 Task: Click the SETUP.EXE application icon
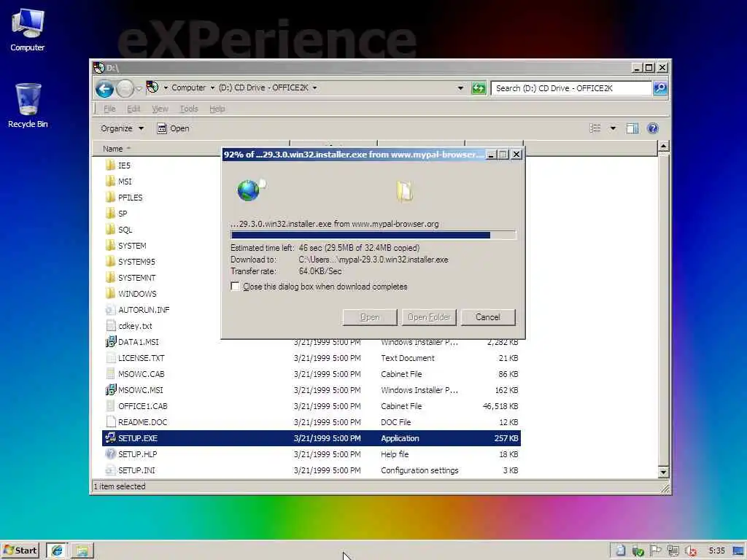click(x=111, y=438)
